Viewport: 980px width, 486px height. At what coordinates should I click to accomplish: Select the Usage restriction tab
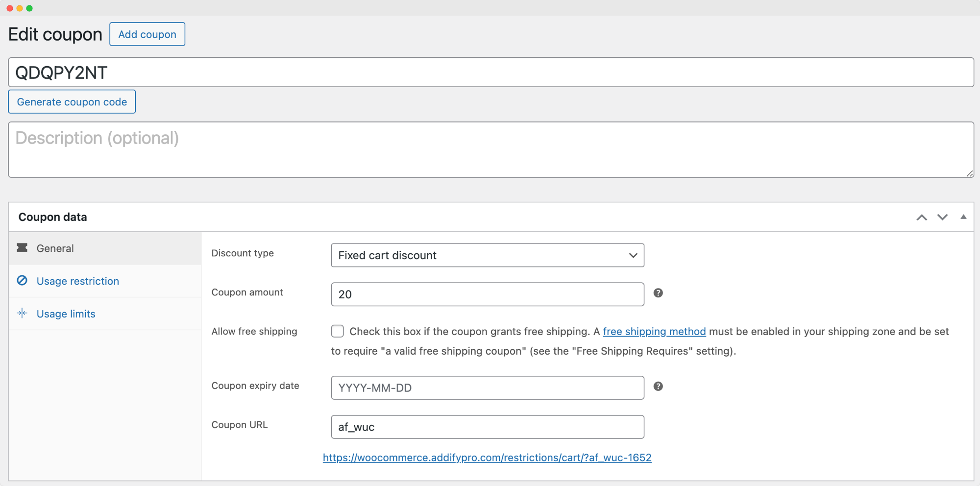[x=77, y=281]
